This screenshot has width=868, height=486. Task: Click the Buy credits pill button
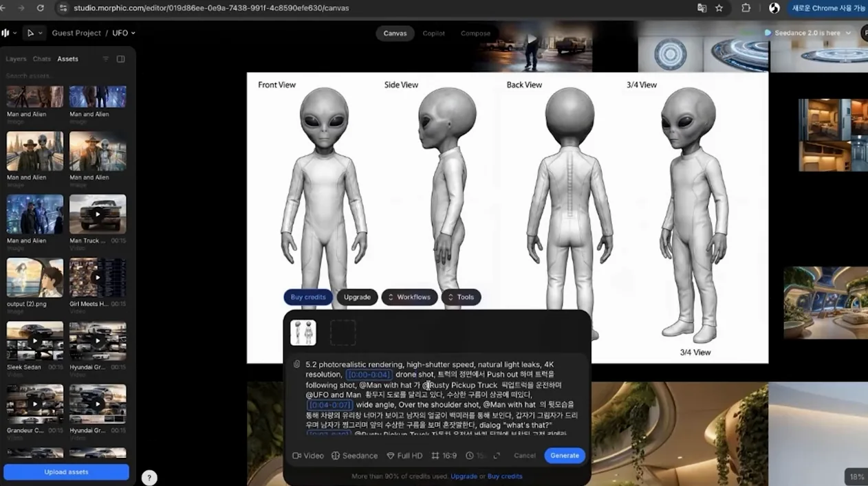[x=308, y=297]
